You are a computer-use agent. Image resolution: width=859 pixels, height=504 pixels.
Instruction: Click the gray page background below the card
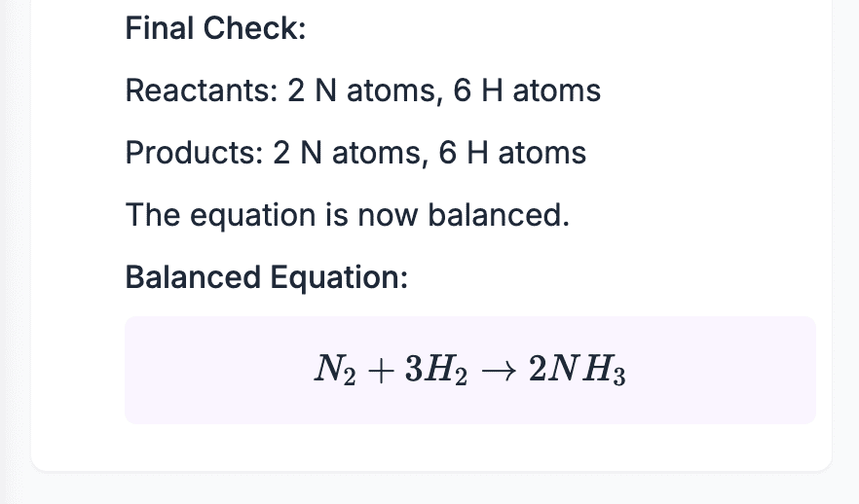(x=429, y=490)
